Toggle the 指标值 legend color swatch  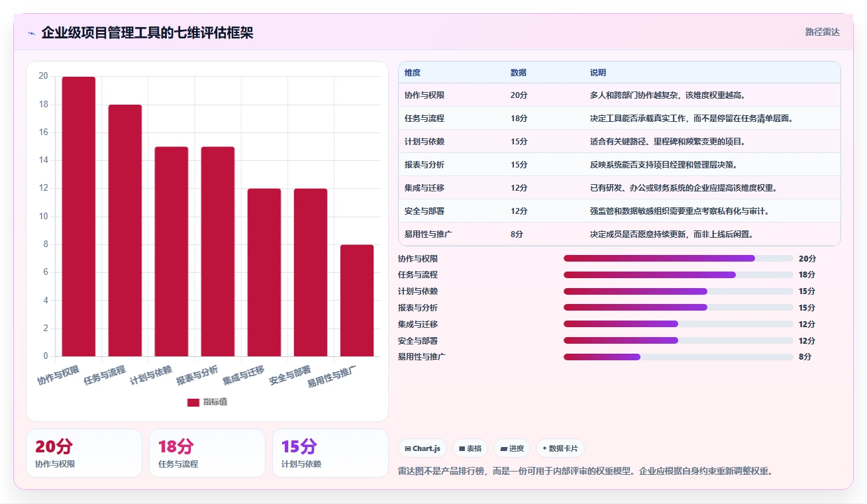193,402
